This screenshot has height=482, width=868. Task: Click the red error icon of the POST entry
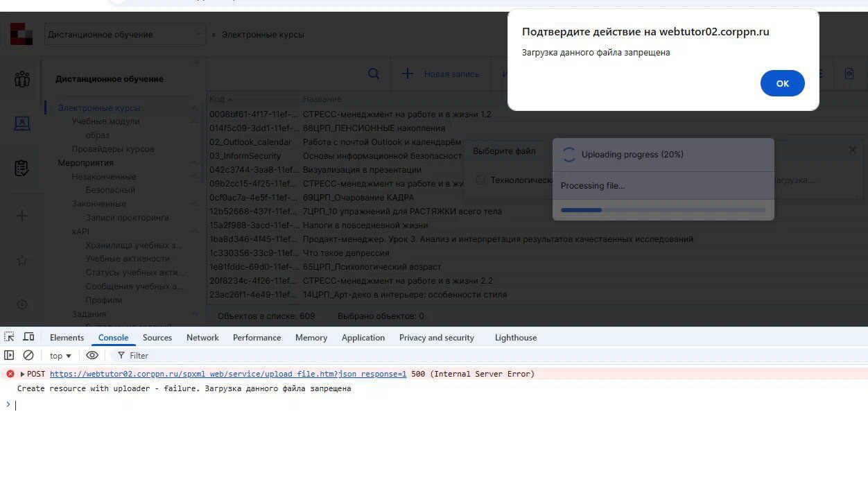pos(10,374)
